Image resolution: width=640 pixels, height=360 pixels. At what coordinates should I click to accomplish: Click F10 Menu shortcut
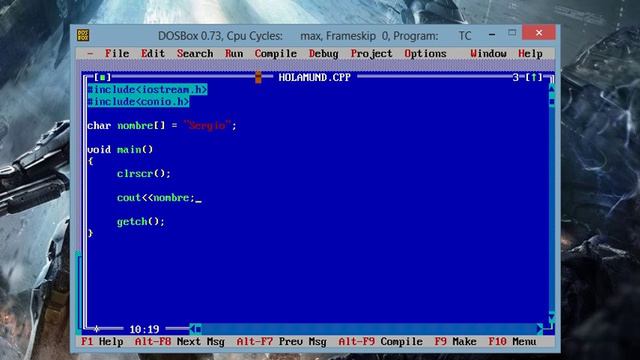pos(512,342)
